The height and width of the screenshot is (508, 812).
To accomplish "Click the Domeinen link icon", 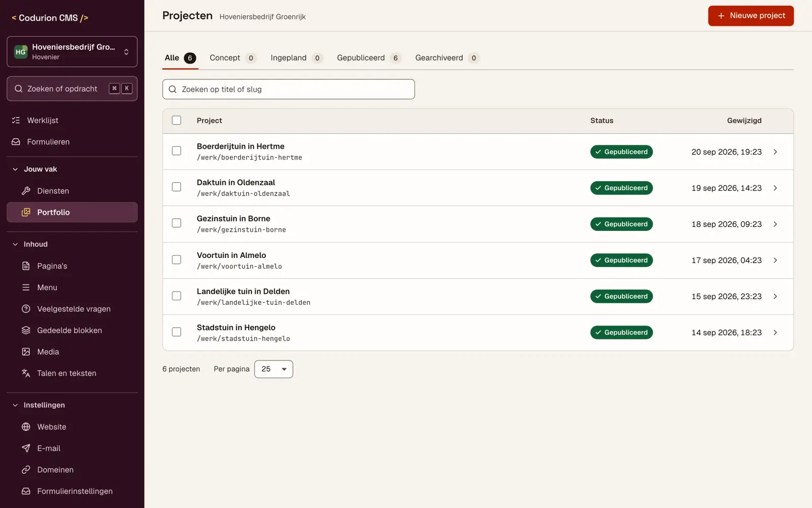I will [x=26, y=470].
